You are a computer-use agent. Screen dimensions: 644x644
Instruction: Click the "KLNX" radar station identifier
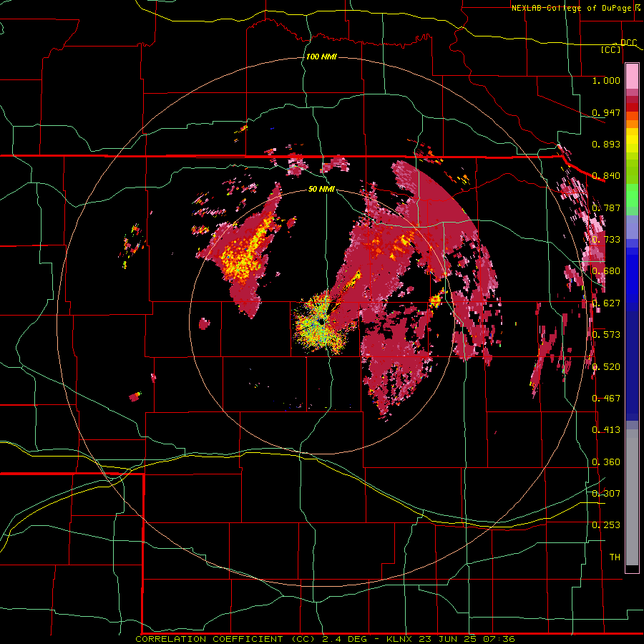point(399,639)
